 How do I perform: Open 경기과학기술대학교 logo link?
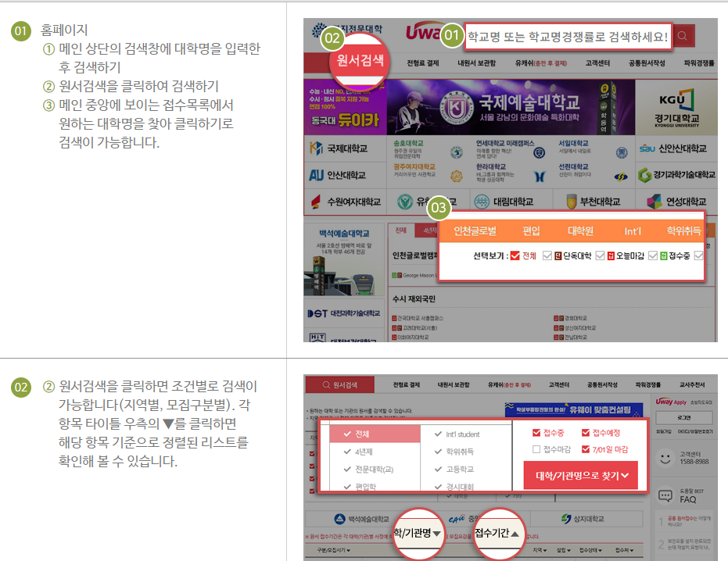[676, 175]
